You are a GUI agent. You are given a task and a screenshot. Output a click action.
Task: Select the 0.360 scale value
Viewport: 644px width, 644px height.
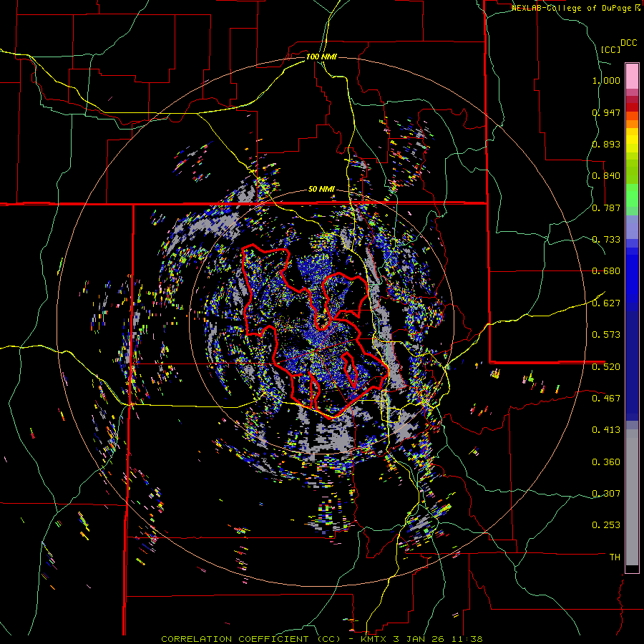click(x=606, y=462)
